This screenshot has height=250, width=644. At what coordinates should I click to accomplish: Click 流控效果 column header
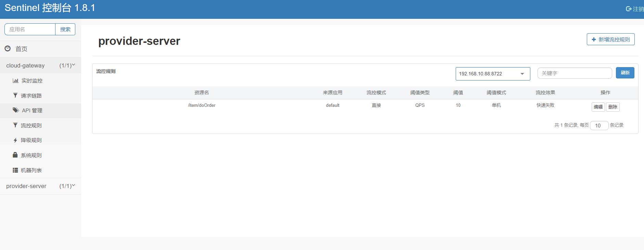(545, 92)
